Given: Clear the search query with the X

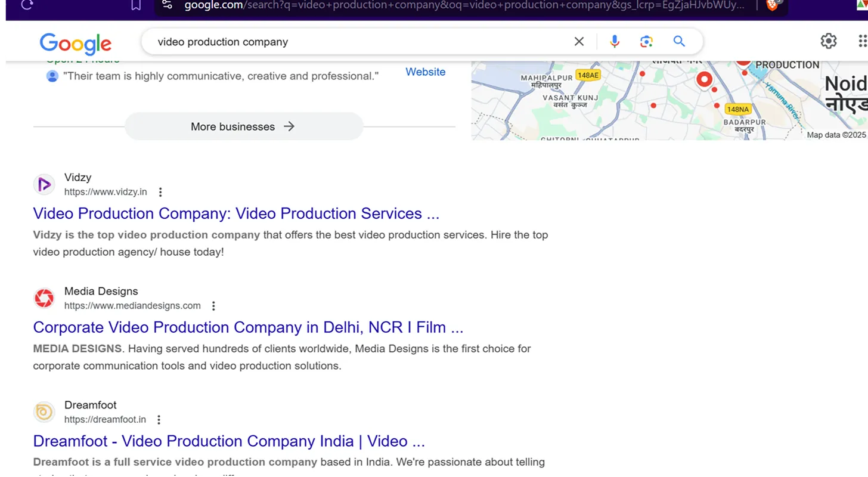Looking at the screenshot, I should 578,41.
